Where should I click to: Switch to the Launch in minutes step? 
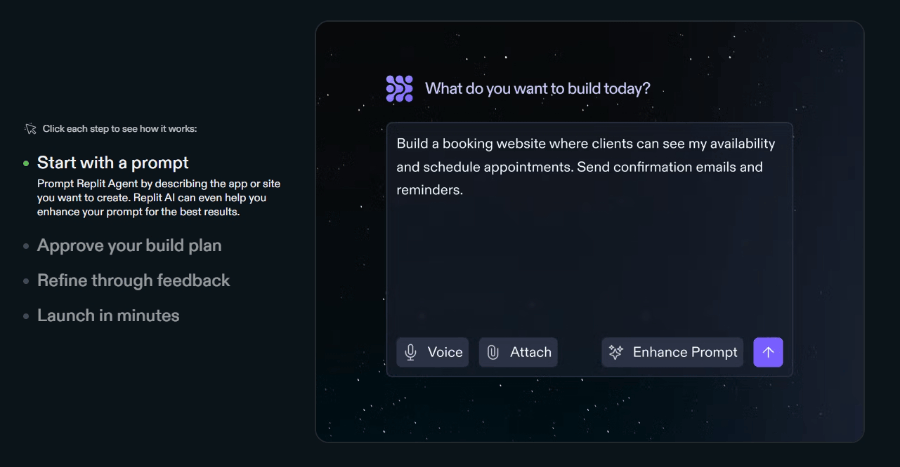point(108,316)
